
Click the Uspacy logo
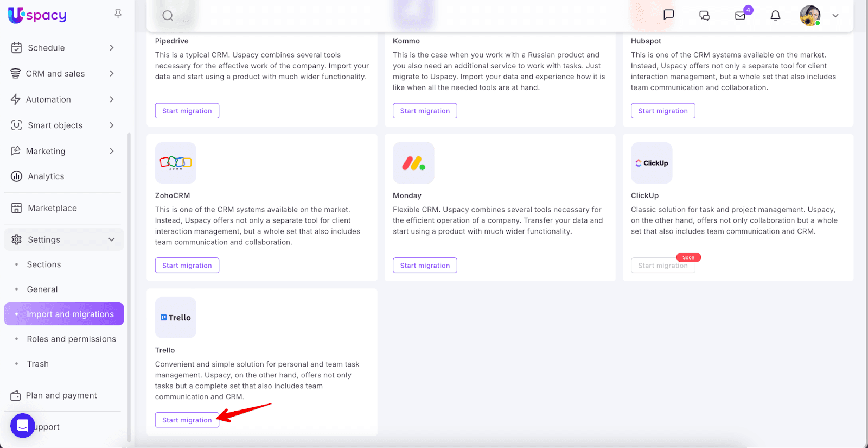point(37,15)
